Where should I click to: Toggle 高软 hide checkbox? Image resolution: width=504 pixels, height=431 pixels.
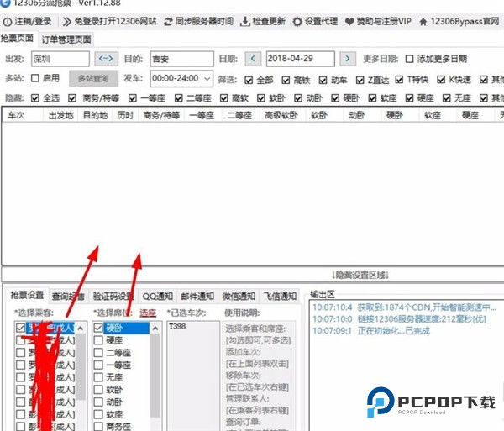point(224,98)
